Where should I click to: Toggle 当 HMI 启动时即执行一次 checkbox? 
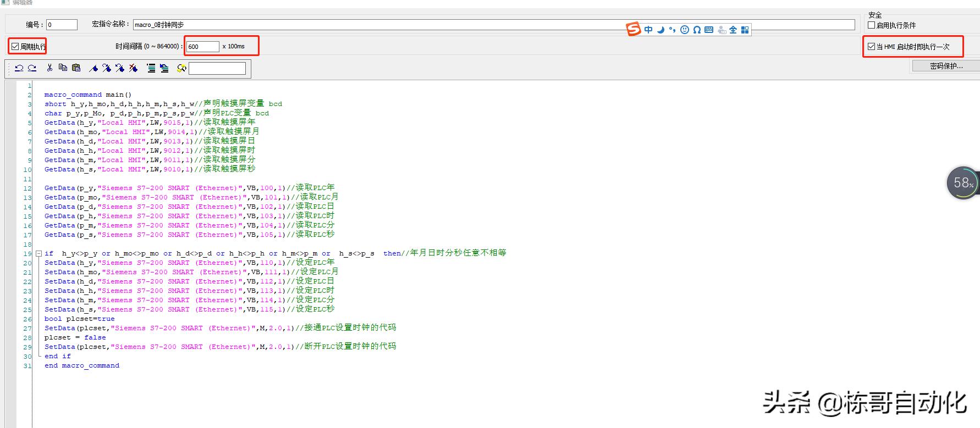[871, 47]
